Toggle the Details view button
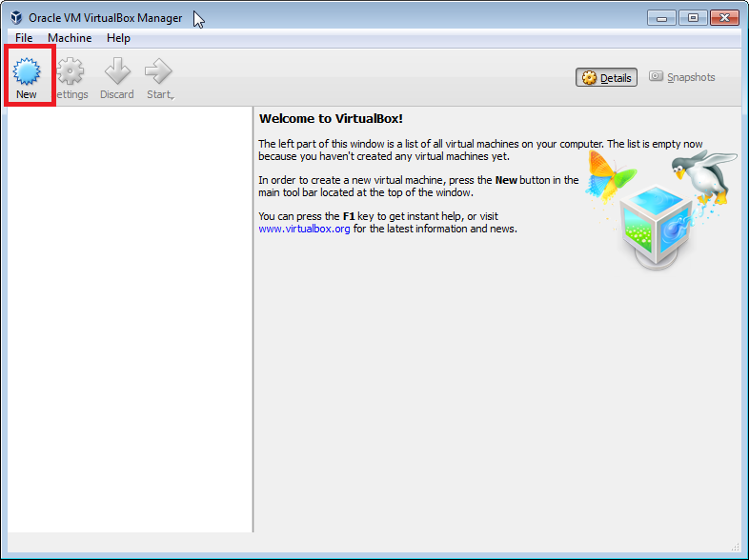Image resolution: width=749 pixels, height=560 pixels. (x=606, y=78)
